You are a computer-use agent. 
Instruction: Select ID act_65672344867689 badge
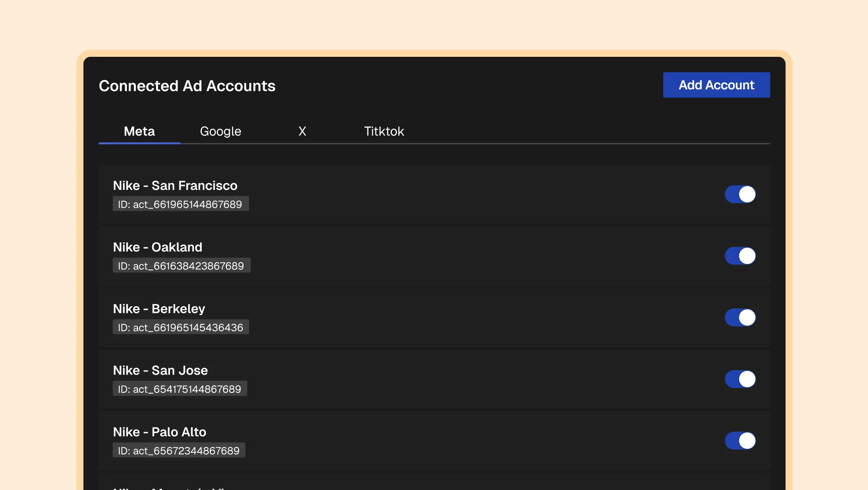179,451
